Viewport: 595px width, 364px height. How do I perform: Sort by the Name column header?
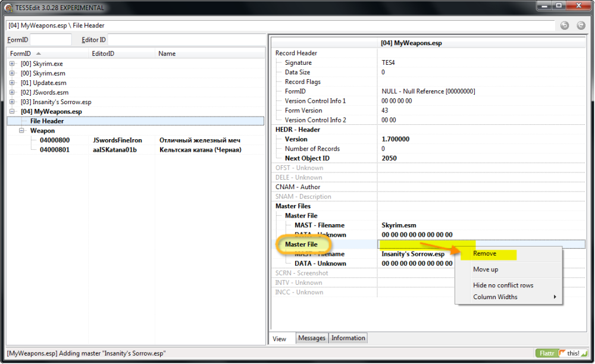coord(210,54)
